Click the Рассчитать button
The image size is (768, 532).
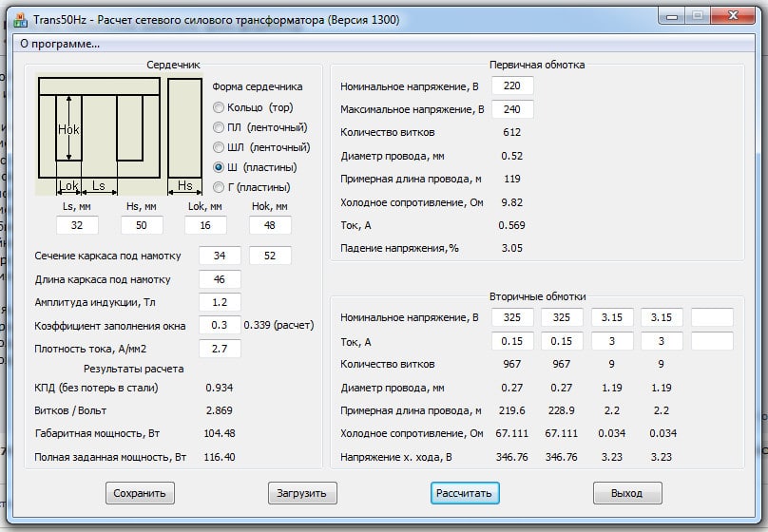465,493
